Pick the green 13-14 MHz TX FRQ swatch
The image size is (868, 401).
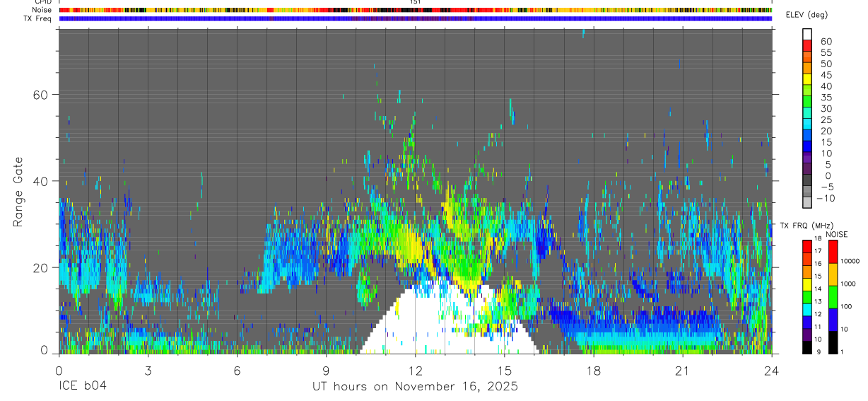pos(807,296)
